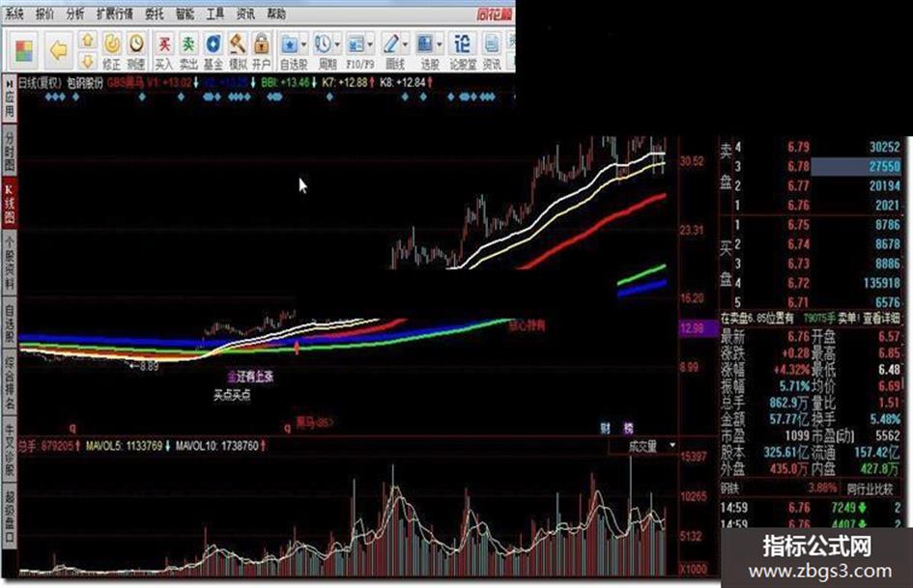Switch to the 应用 sidebar tab
913x588 pixels.
click(10, 99)
